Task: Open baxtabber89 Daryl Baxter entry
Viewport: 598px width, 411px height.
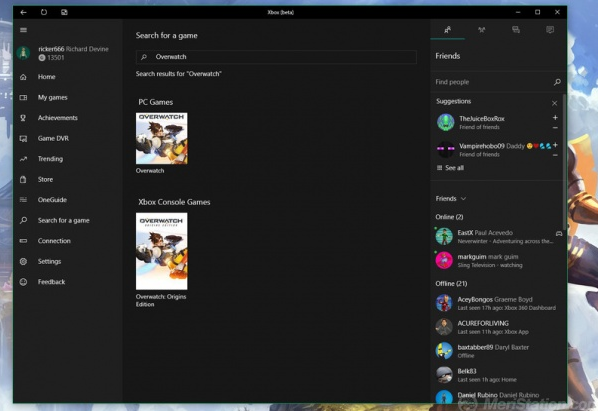Action: 498,351
